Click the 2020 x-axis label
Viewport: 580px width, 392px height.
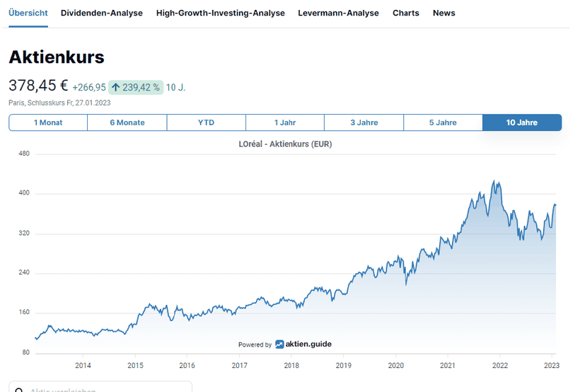click(x=396, y=365)
